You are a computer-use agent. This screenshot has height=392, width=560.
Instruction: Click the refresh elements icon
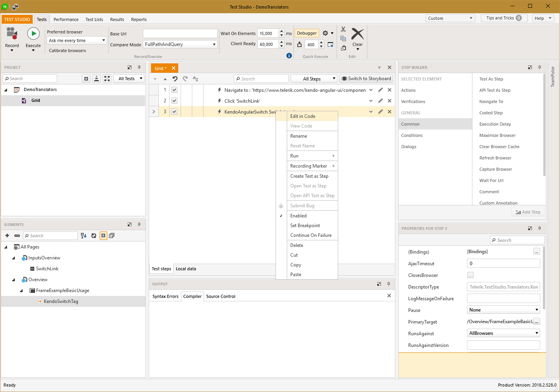click(x=94, y=236)
